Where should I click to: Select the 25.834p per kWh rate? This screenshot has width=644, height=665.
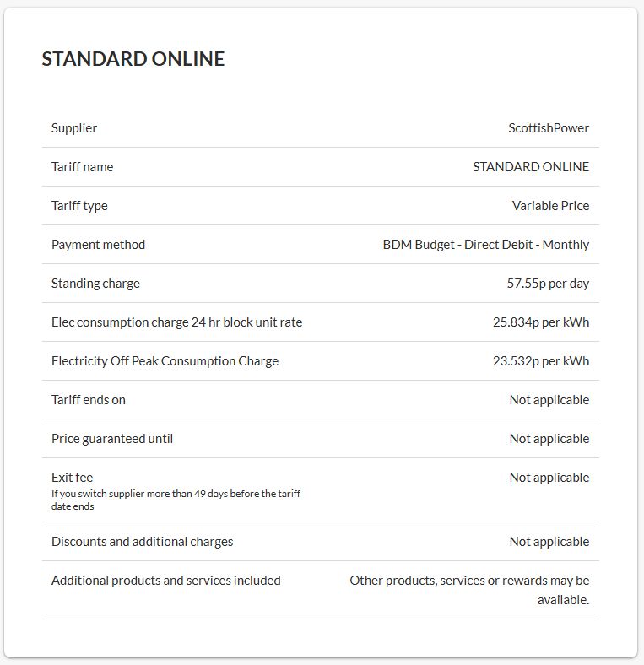click(x=541, y=322)
